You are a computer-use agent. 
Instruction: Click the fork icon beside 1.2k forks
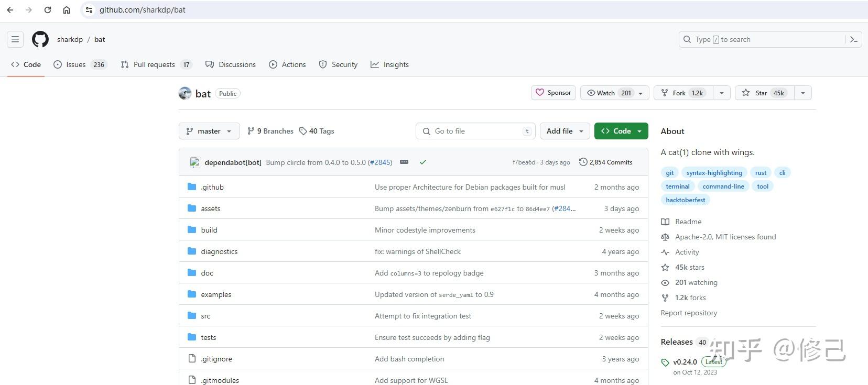665,298
